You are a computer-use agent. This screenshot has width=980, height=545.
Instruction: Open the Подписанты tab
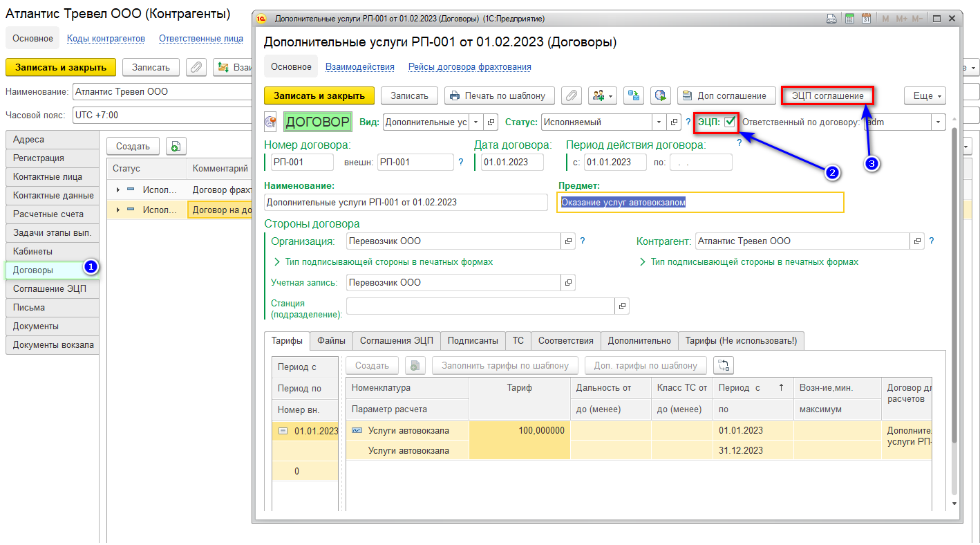point(472,340)
